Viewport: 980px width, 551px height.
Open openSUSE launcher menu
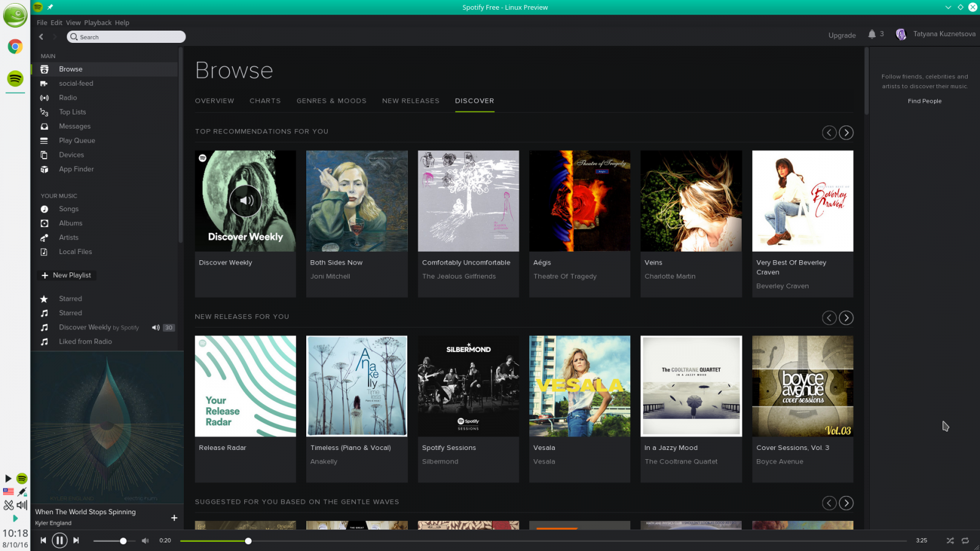click(15, 15)
